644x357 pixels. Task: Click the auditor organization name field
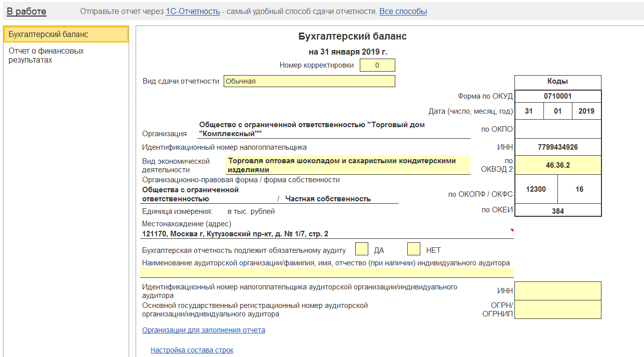pyautogui.click(x=327, y=272)
